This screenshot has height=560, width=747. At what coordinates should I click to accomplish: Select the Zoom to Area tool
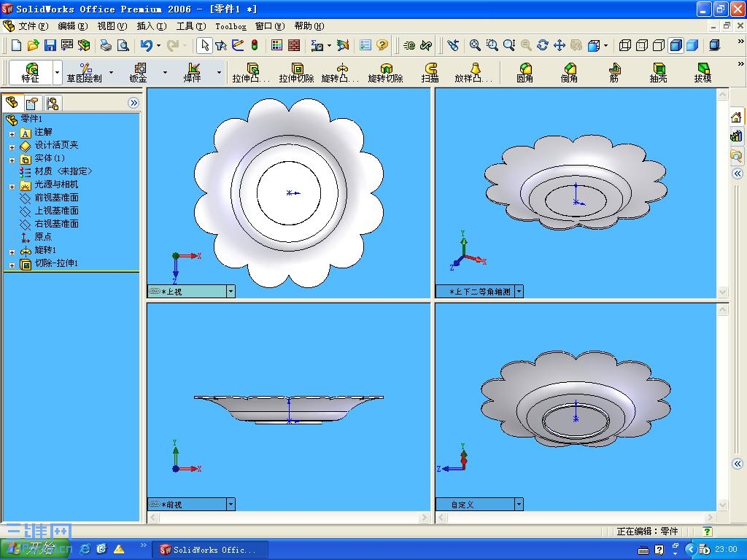[492, 45]
